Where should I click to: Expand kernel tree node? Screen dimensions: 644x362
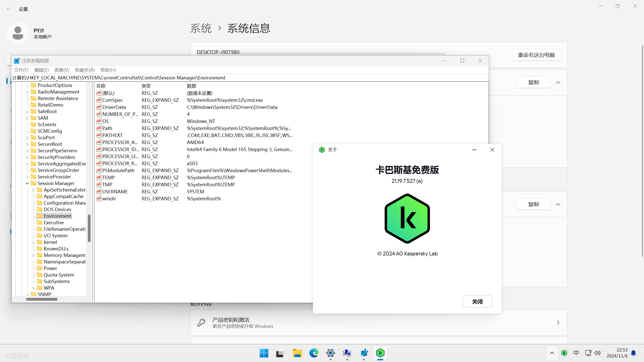33,242
